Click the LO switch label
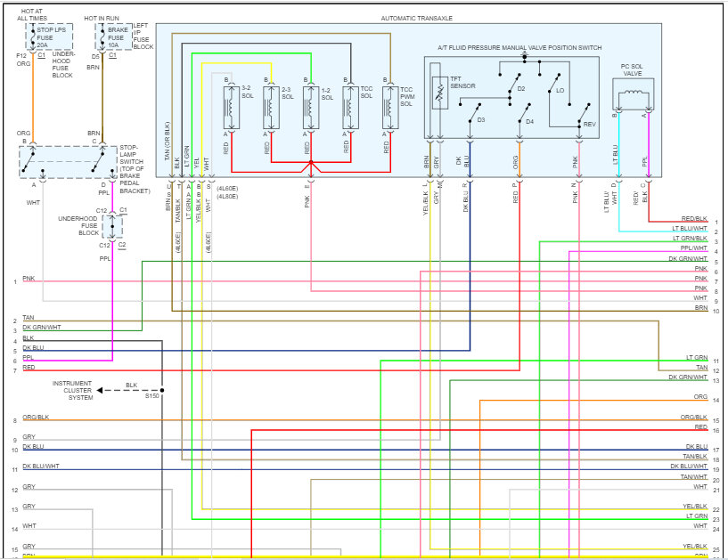This screenshot has width=728, height=560. pyautogui.click(x=560, y=91)
